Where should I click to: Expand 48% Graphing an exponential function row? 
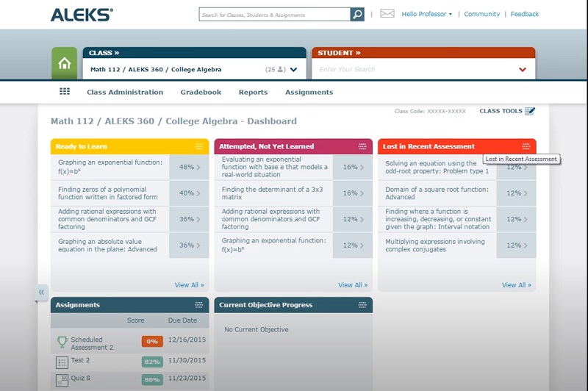coord(189,167)
